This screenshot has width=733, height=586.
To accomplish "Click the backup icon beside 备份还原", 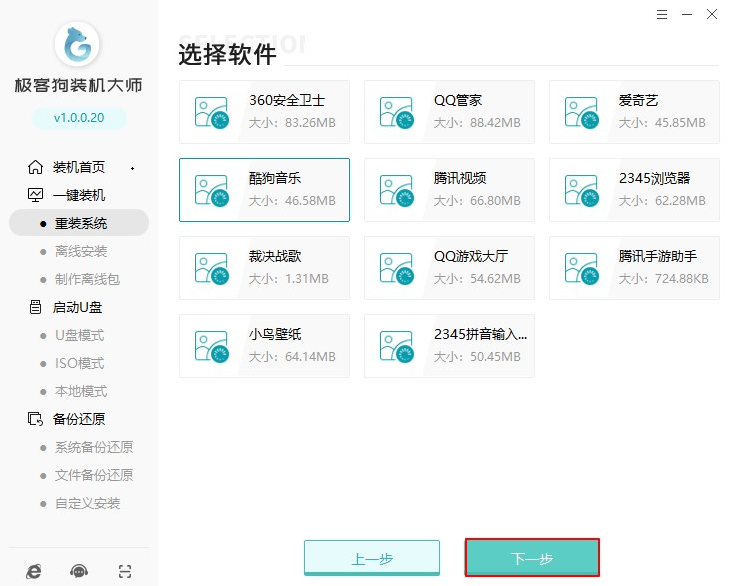I will 36,419.
